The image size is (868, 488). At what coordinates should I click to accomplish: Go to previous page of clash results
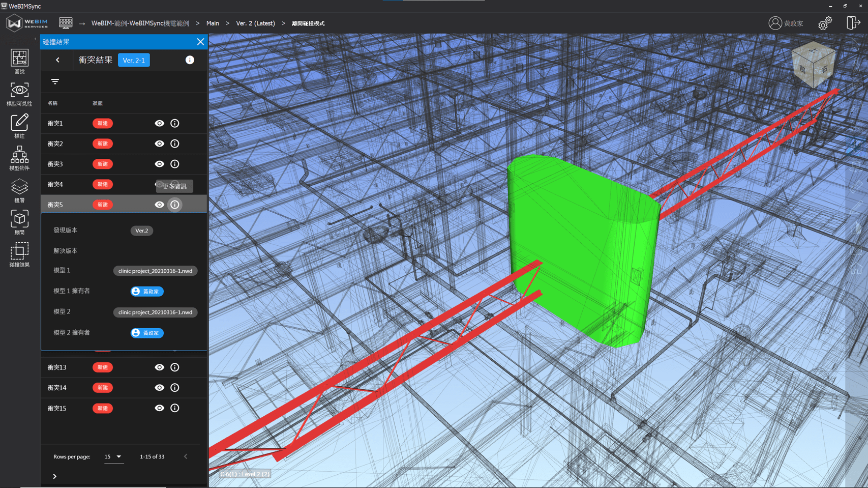coord(186,456)
